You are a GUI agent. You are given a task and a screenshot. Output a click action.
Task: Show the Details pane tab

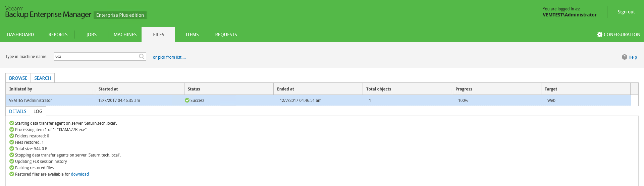(x=18, y=111)
